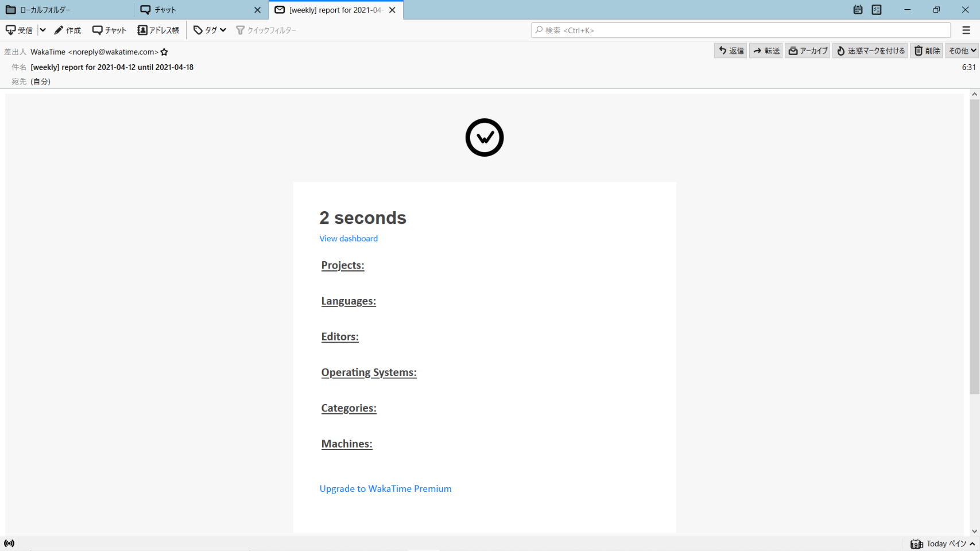Star the sender WakaTime contact
Screen dimensions: 980x551
click(164, 52)
